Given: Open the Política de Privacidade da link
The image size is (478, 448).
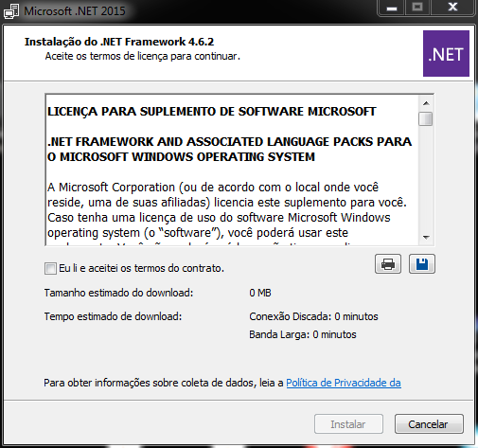Looking at the screenshot, I should tap(344, 383).
